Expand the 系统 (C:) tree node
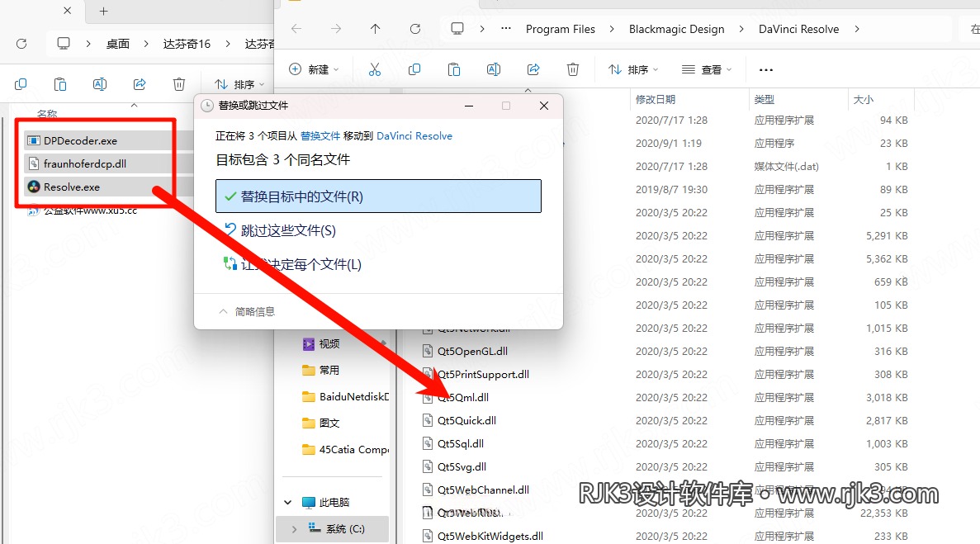The height and width of the screenshot is (544, 980). tap(295, 529)
